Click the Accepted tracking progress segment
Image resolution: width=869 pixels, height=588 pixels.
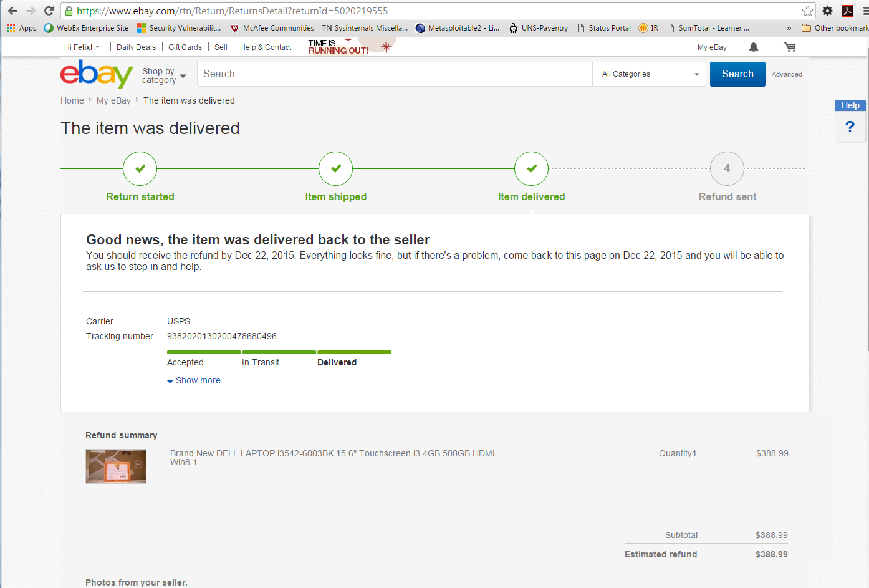204,352
